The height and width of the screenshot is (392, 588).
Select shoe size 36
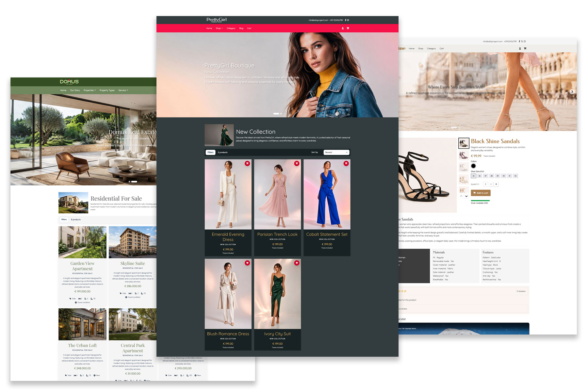tap(480, 176)
